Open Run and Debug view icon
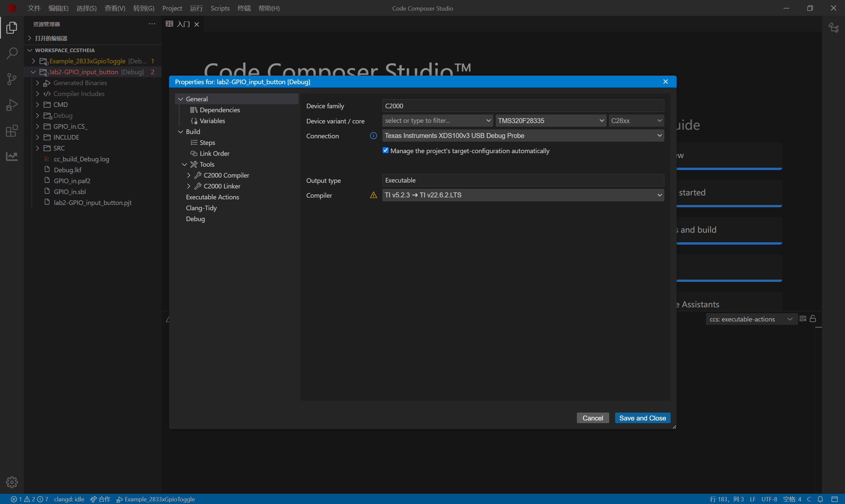 [12, 105]
